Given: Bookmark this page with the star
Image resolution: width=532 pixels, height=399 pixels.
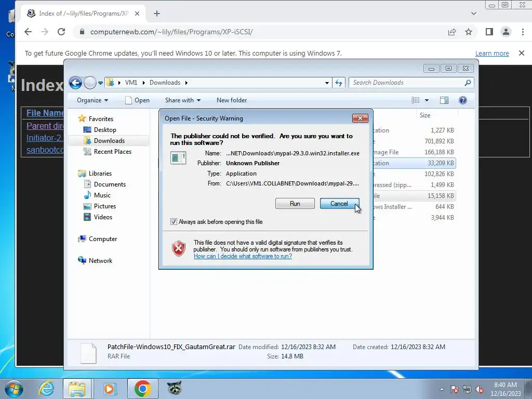Looking at the screenshot, I should coord(469,32).
